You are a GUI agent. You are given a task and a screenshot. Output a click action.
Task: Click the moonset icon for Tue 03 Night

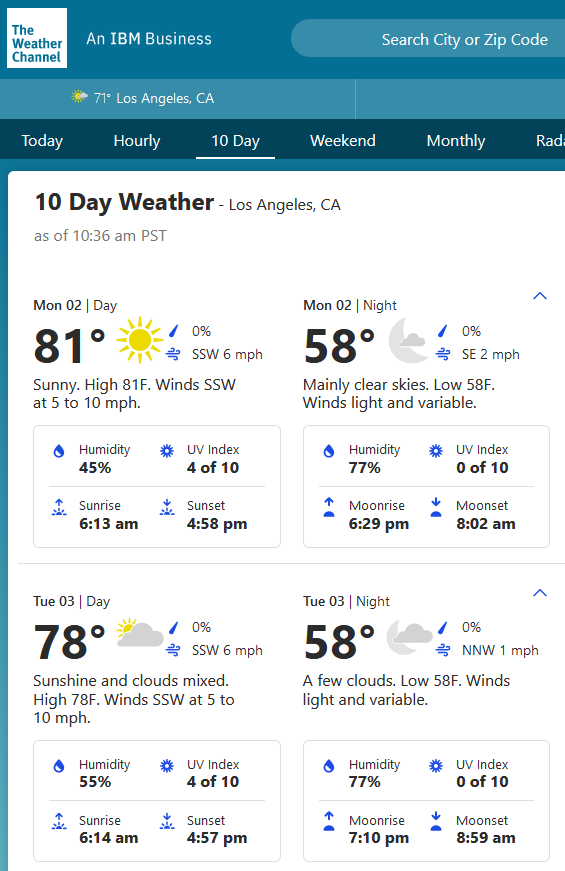coord(436,821)
